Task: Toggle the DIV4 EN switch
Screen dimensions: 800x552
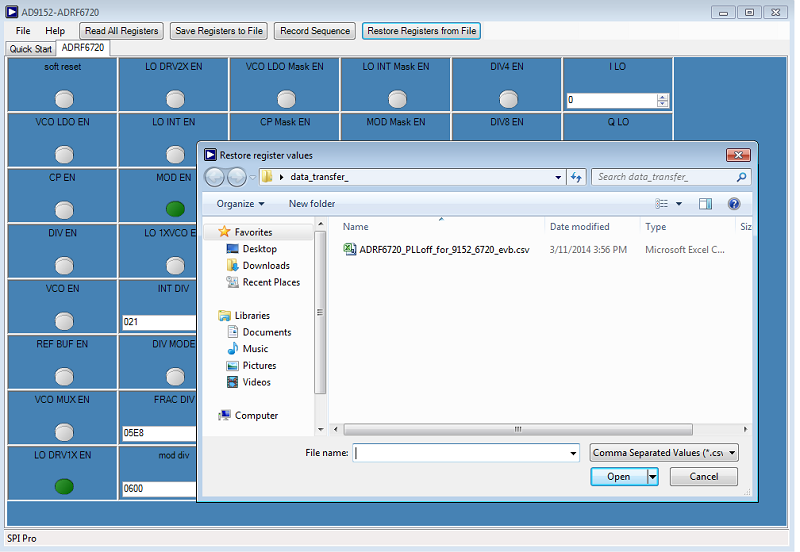Action: pyautogui.click(x=508, y=99)
